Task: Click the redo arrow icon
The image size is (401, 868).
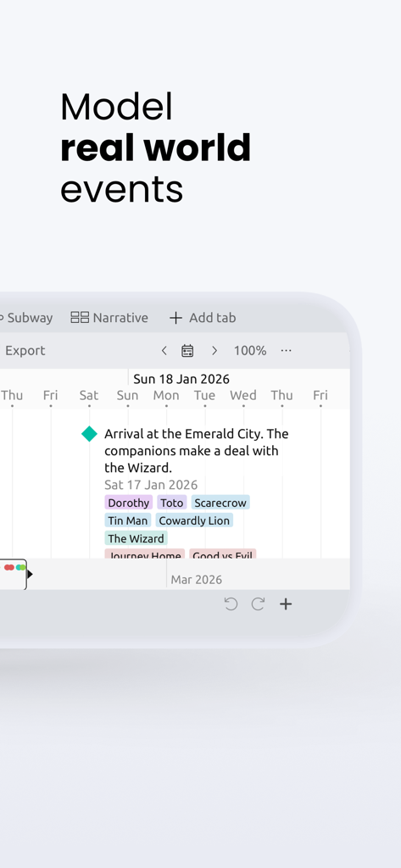Action: point(258,604)
